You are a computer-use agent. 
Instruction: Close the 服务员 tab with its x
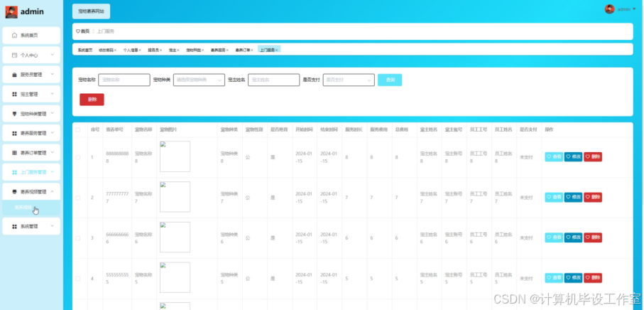(161, 50)
